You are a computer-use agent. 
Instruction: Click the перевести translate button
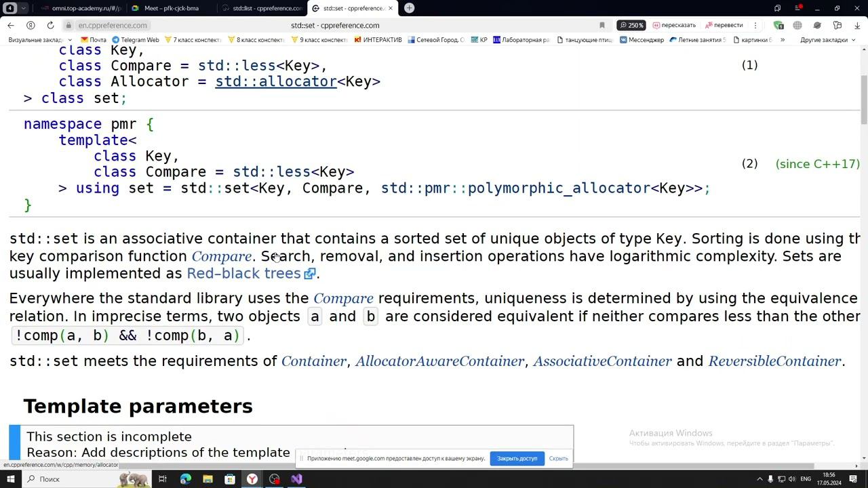[724, 25]
